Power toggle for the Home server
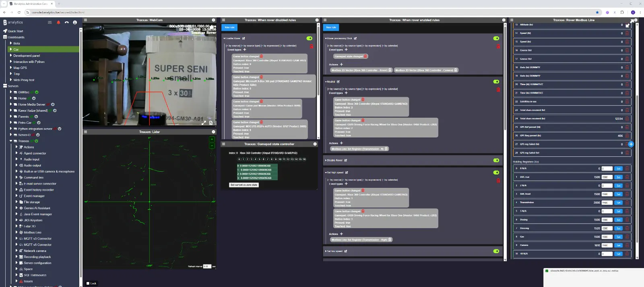The height and width of the screenshot is (287, 644). coord(34,98)
